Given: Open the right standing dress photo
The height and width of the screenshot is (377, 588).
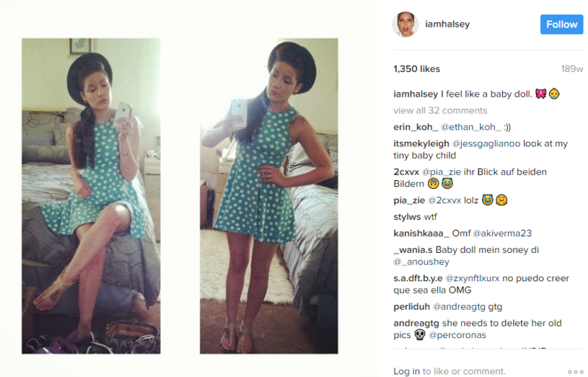Looking at the screenshot, I should pyautogui.click(x=269, y=196).
